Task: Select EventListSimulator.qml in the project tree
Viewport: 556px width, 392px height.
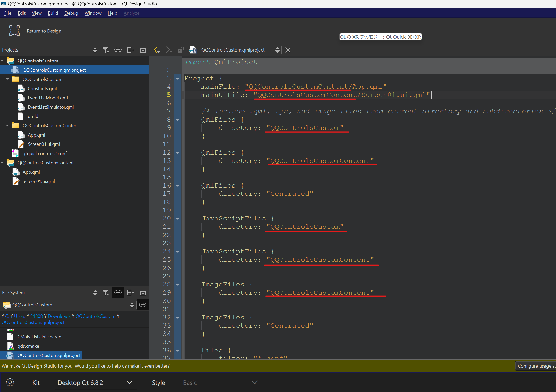Action: point(51,107)
